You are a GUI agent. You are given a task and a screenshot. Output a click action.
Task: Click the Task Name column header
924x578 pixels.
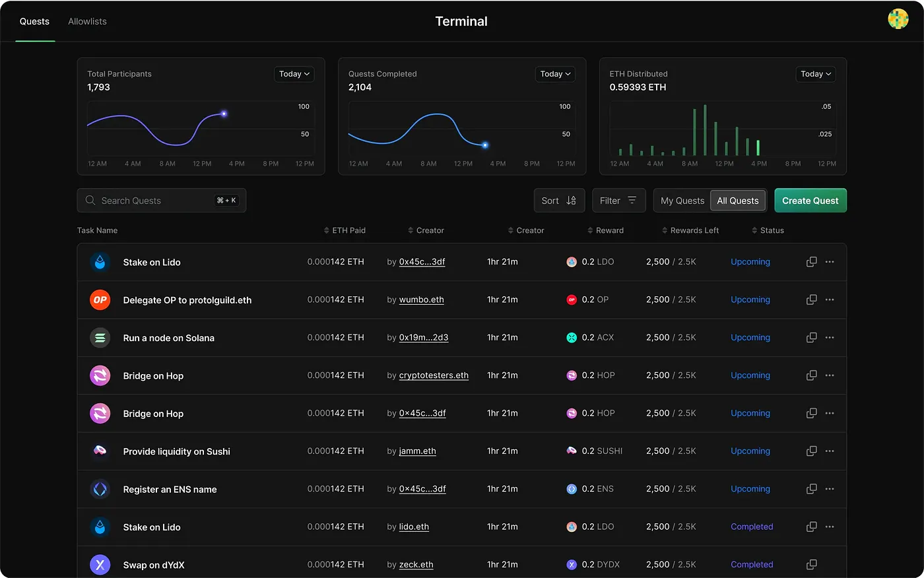click(97, 230)
